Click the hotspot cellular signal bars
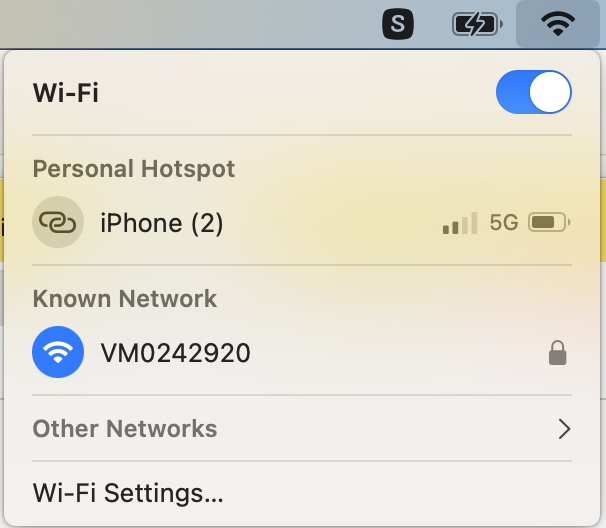Screen dimensions: 606x528 click(460, 223)
